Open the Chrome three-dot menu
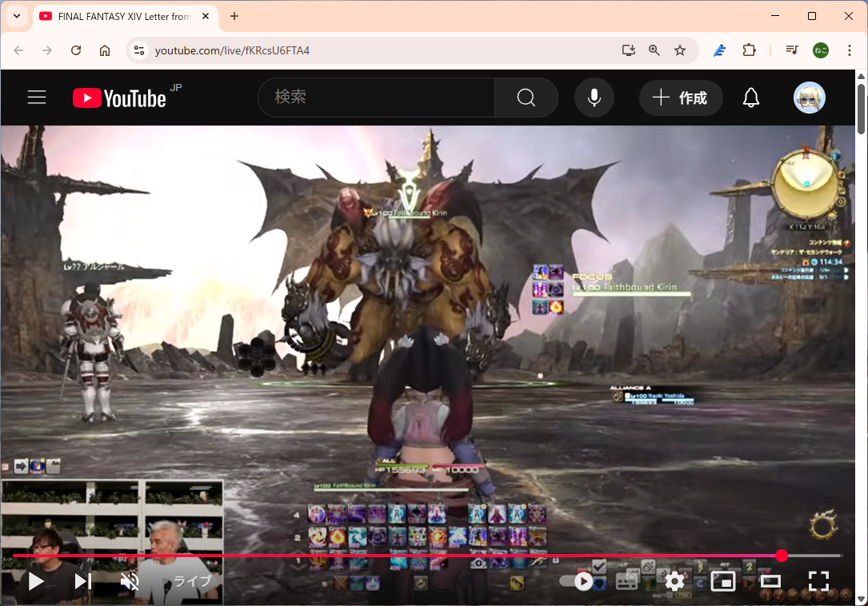 point(849,50)
